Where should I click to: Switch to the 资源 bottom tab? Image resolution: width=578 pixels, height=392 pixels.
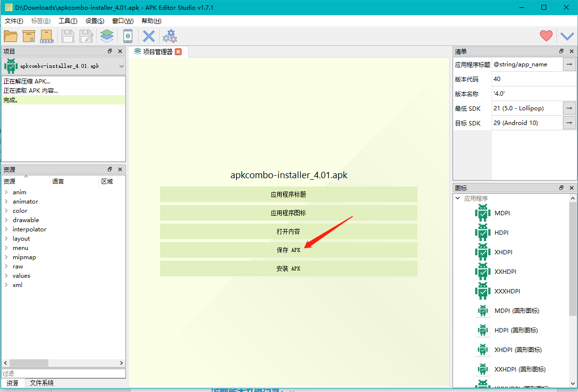13,383
